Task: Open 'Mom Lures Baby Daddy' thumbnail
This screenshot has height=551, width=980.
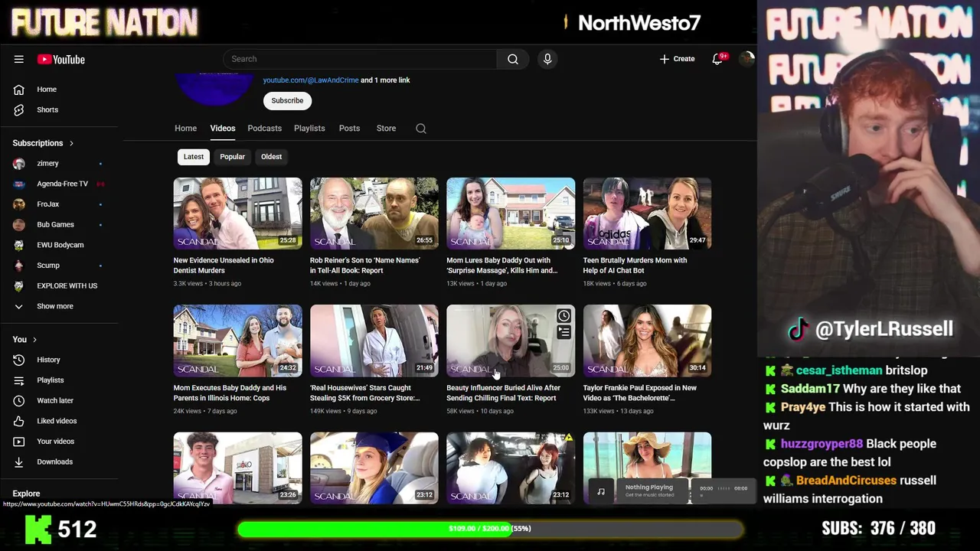Action: (x=511, y=214)
